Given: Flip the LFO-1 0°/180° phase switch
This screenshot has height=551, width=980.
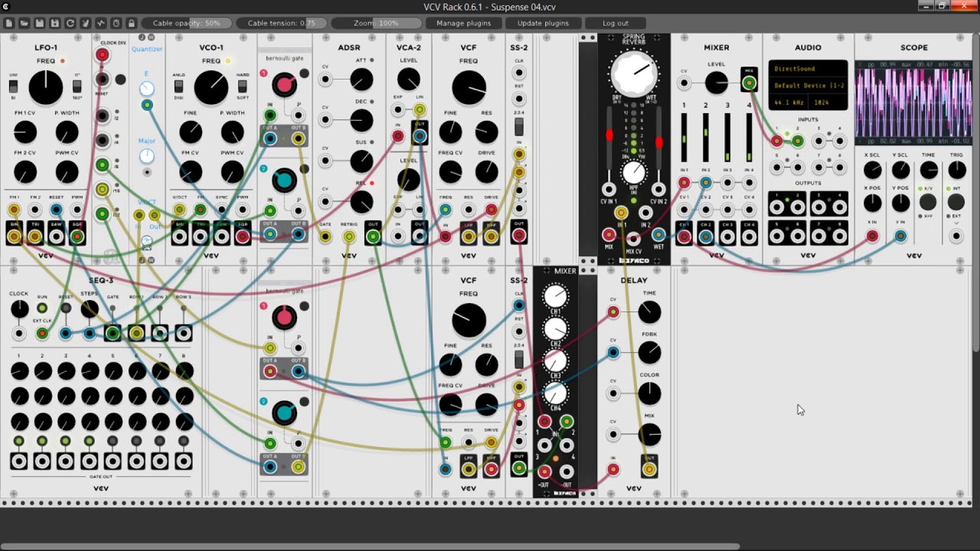Looking at the screenshot, I should (x=77, y=86).
